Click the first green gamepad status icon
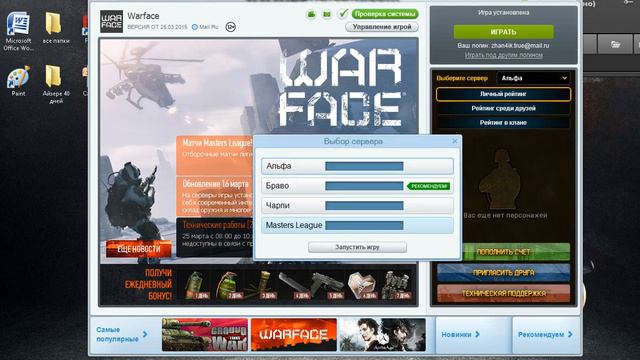 tap(311, 15)
